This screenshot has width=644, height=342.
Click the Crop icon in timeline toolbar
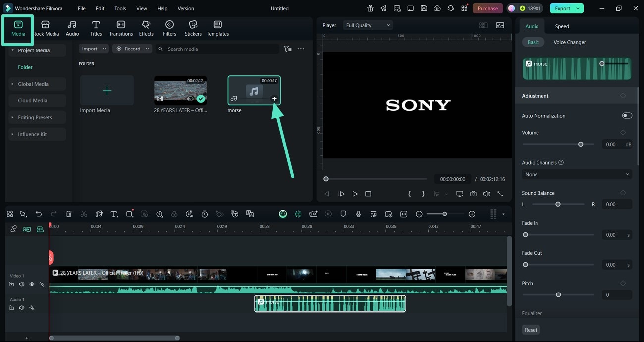click(x=129, y=214)
